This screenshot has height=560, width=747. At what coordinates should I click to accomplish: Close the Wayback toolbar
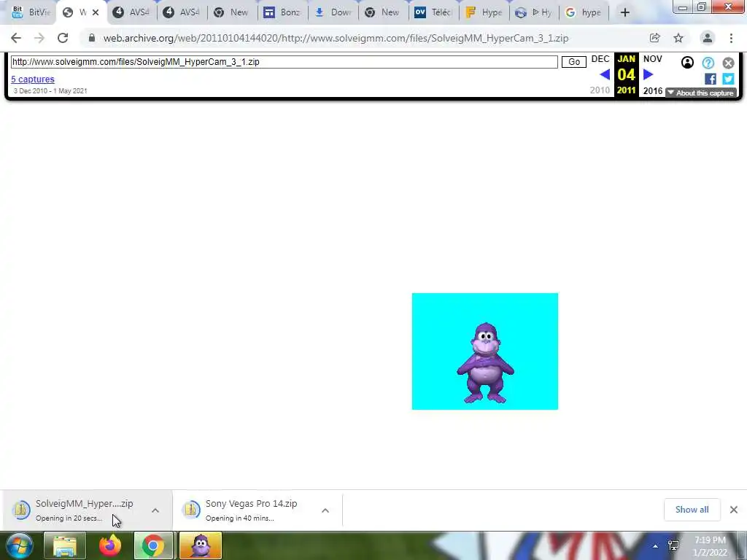729,63
